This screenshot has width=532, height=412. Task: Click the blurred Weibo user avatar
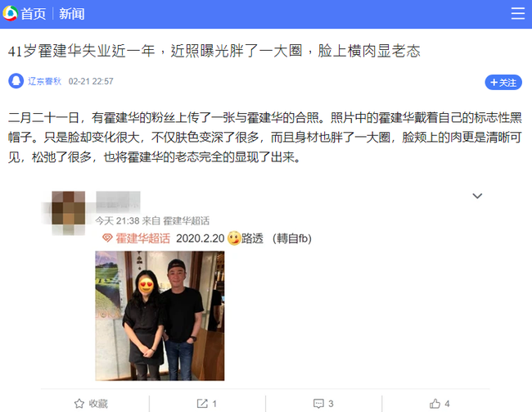68,213
